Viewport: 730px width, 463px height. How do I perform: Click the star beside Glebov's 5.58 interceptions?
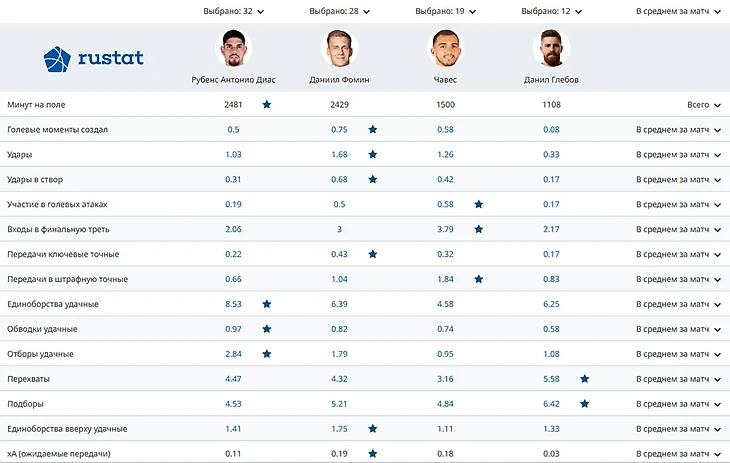pyautogui.click(x=584, y=379)
